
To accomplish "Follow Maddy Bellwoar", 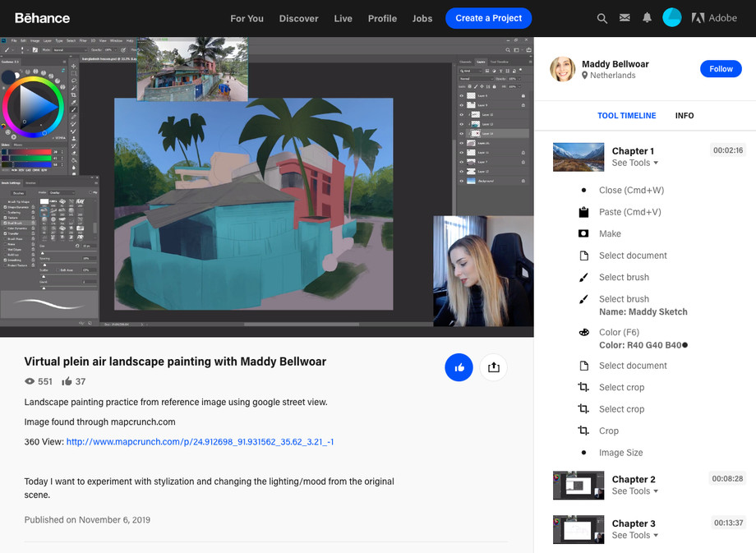I will tap(721, 69).
